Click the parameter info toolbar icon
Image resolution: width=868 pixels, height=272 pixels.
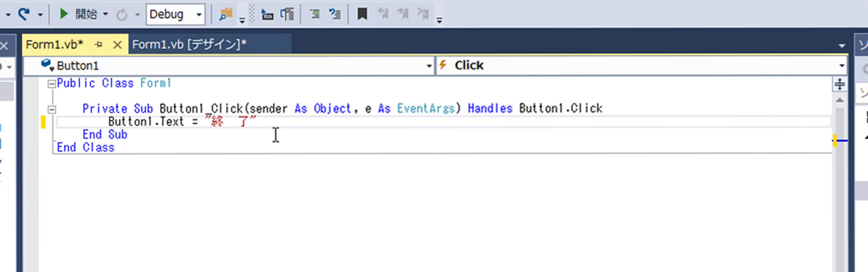click(x=287, y=14)
